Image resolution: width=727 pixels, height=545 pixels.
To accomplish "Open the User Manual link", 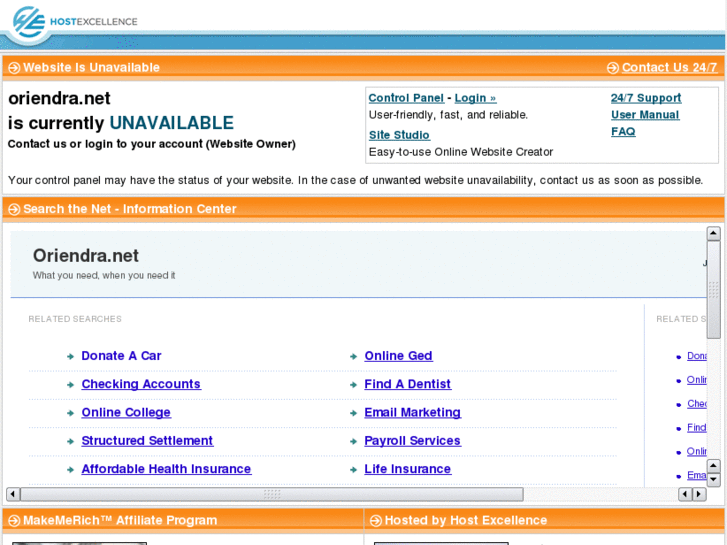I will (x=645, y=115).
